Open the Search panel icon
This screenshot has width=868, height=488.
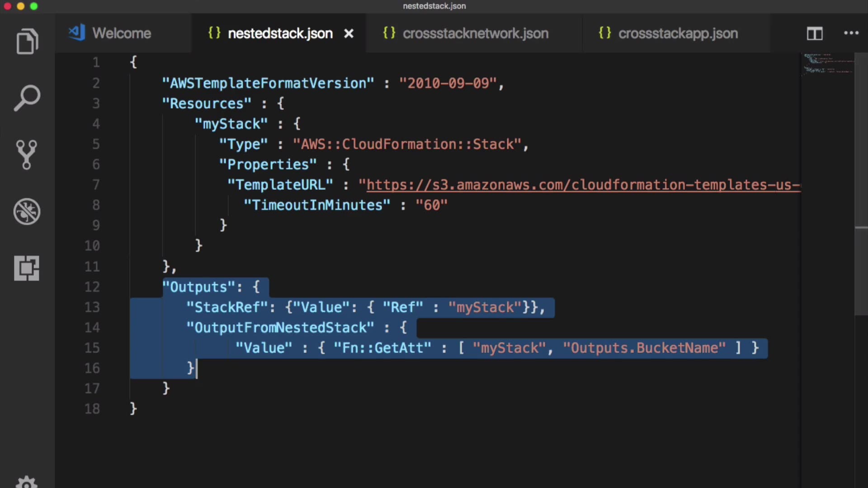[27, 98]
